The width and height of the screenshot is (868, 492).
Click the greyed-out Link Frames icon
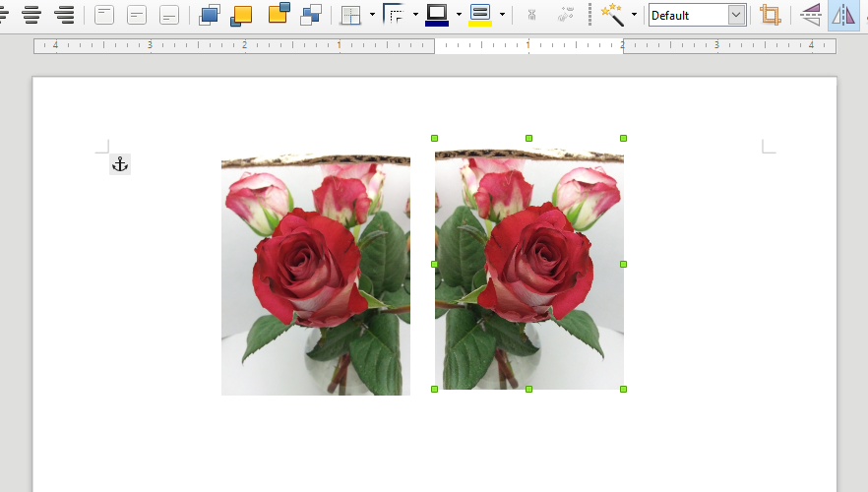coord(531,15)
